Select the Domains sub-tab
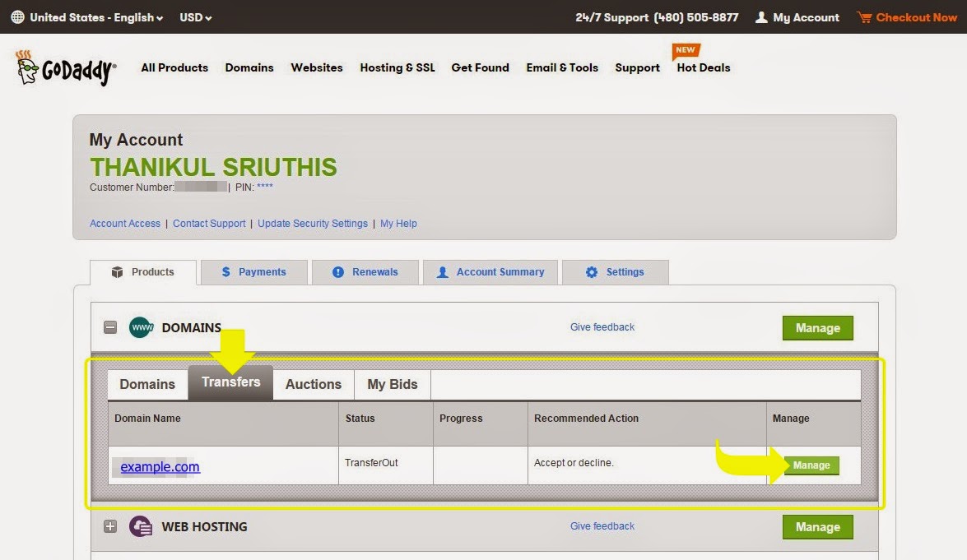Screen dimensions: 967x560 point(147,384)
